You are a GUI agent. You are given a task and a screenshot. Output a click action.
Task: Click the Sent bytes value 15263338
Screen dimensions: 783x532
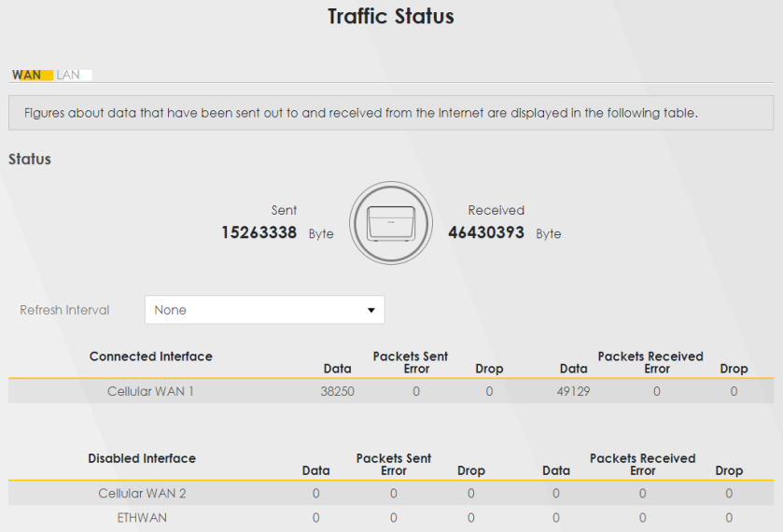coord(259,232)
